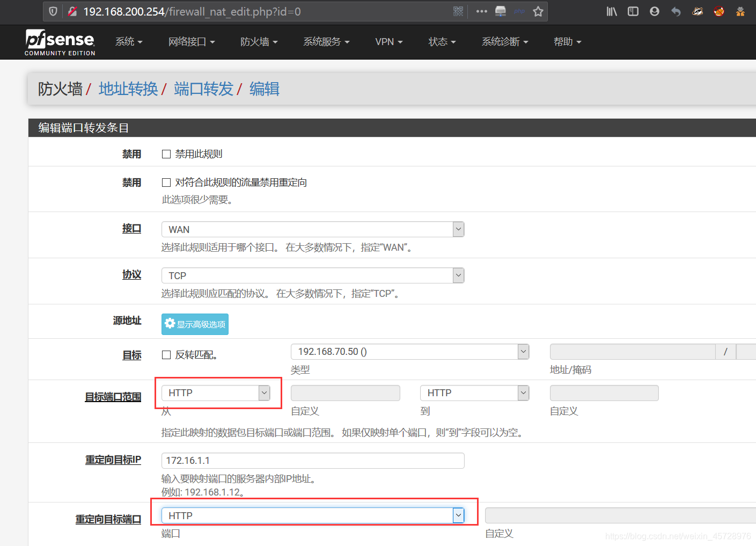Open the 协议 TCP dropdown
This screenshot has width=756, height=546.
[313, 275]
